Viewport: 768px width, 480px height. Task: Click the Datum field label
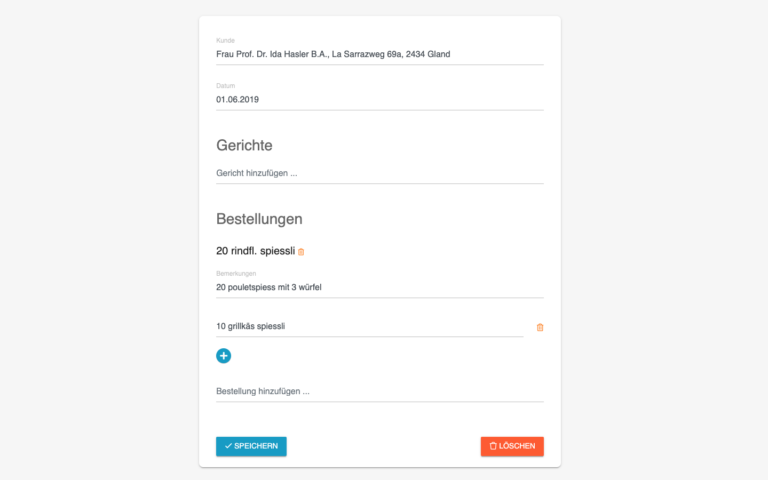pyautogui.click(x=225, y=86)
